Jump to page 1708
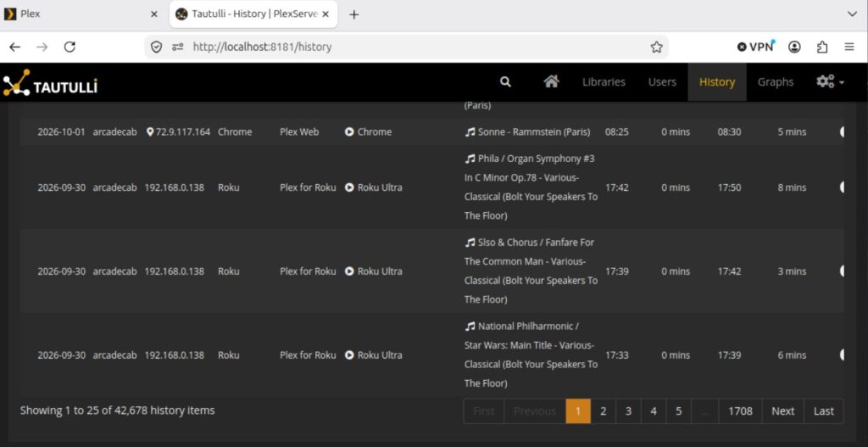The width and height of the screenshot is (868, 447). [x=740, y=411]
